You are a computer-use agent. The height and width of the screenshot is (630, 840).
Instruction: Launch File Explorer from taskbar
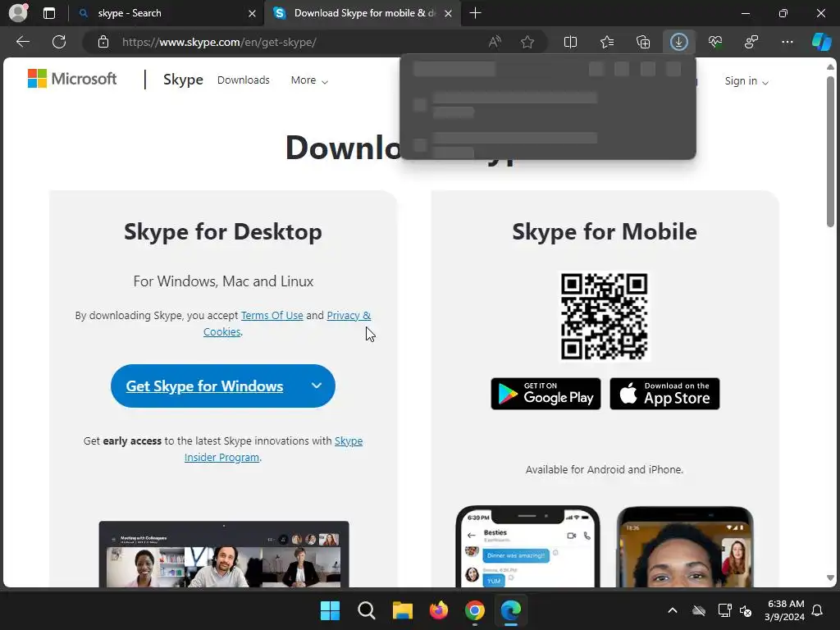(x=402, y=610)
